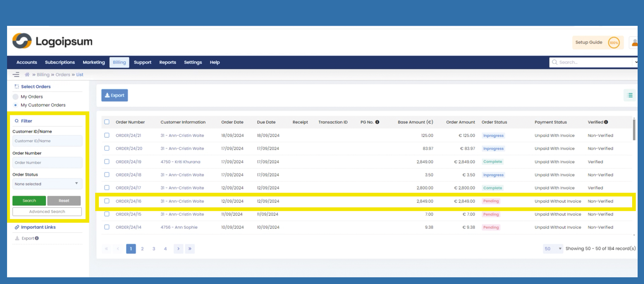Click the PG No. info icon
The height and width of the screenshot is (284, 644).
[377, 122]
